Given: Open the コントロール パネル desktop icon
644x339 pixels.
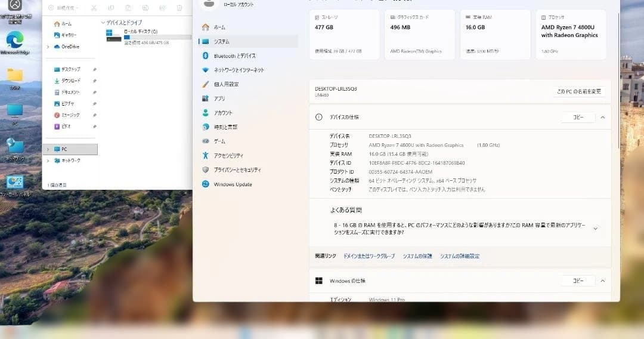Looking at the screenshot, I should [x=15, y=186].
